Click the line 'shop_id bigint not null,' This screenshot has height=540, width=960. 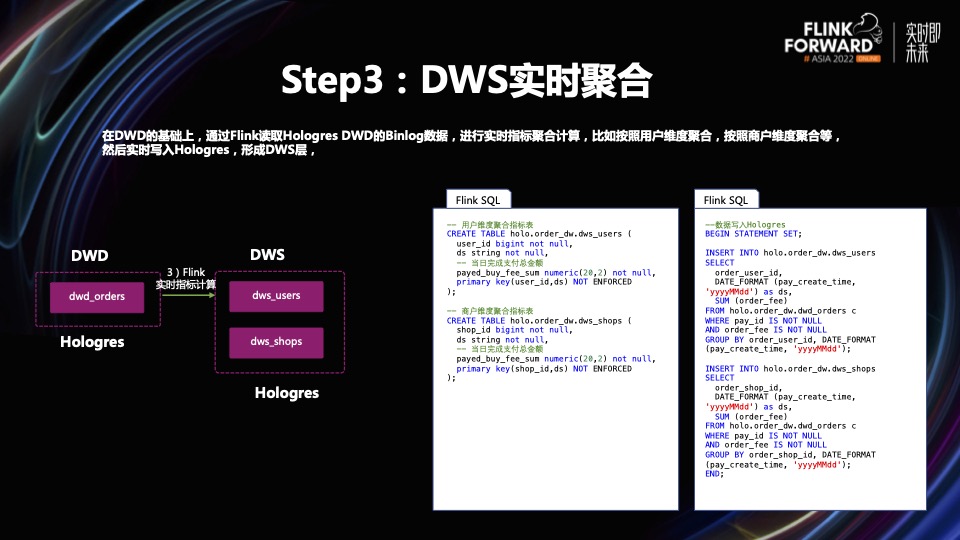(514, 330)
